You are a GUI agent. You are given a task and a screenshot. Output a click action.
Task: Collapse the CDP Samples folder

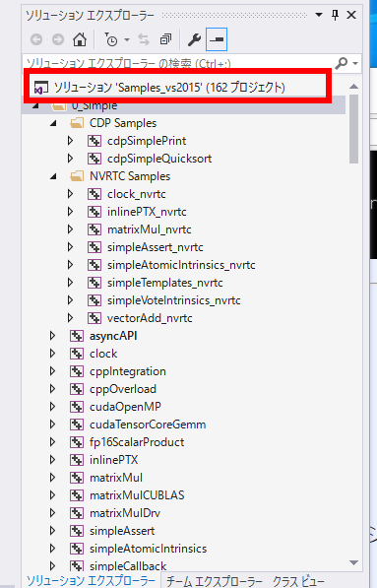pos(53,123)
